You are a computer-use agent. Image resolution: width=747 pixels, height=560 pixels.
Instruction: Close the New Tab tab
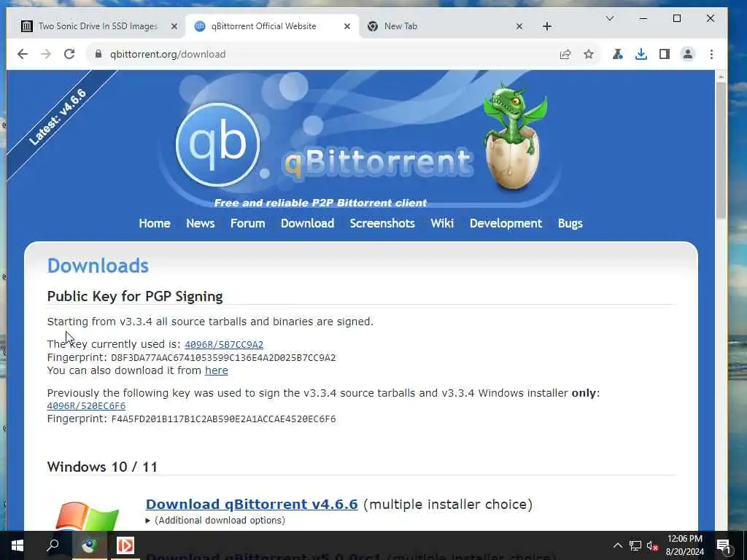pos(519,26)
